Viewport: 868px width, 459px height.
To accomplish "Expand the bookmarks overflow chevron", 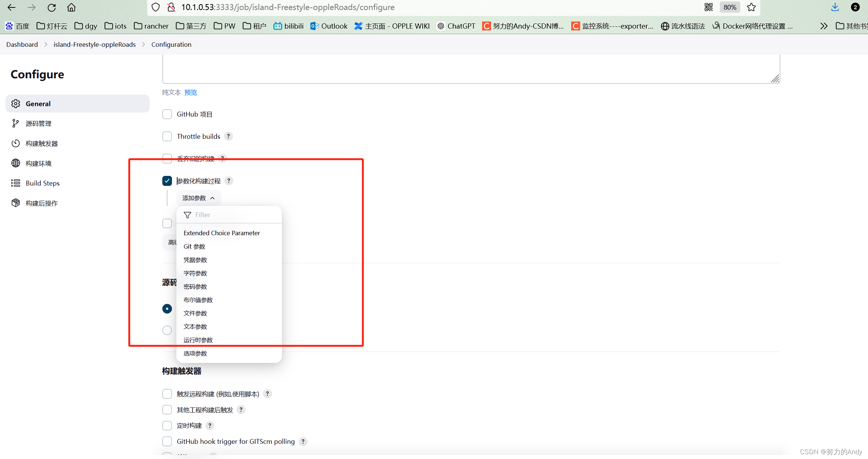I will (x=824, y=26).
